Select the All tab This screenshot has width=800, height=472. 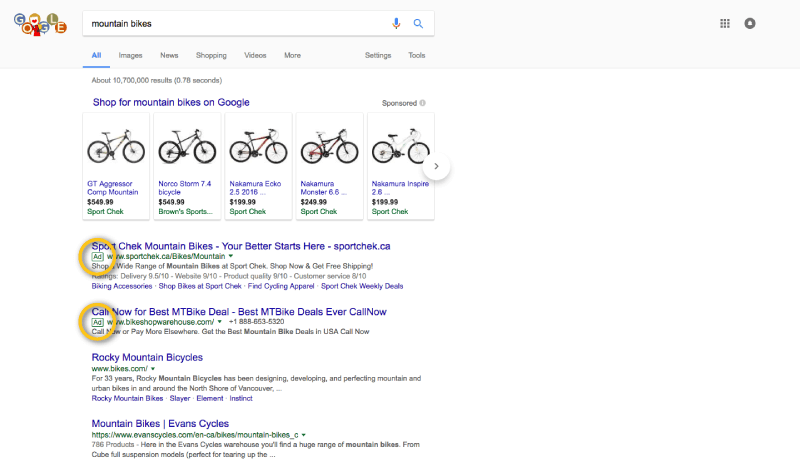click(x=96, y=55)
